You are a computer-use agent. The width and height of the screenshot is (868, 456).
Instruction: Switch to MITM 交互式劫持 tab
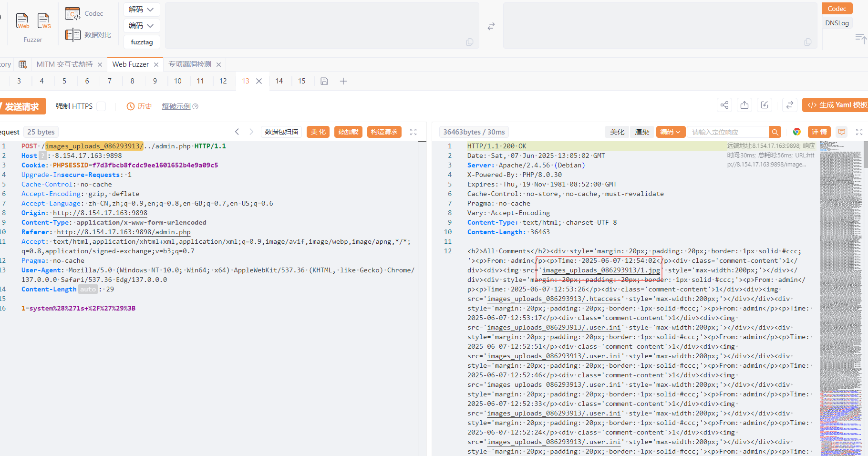click(x=64, y=64)
